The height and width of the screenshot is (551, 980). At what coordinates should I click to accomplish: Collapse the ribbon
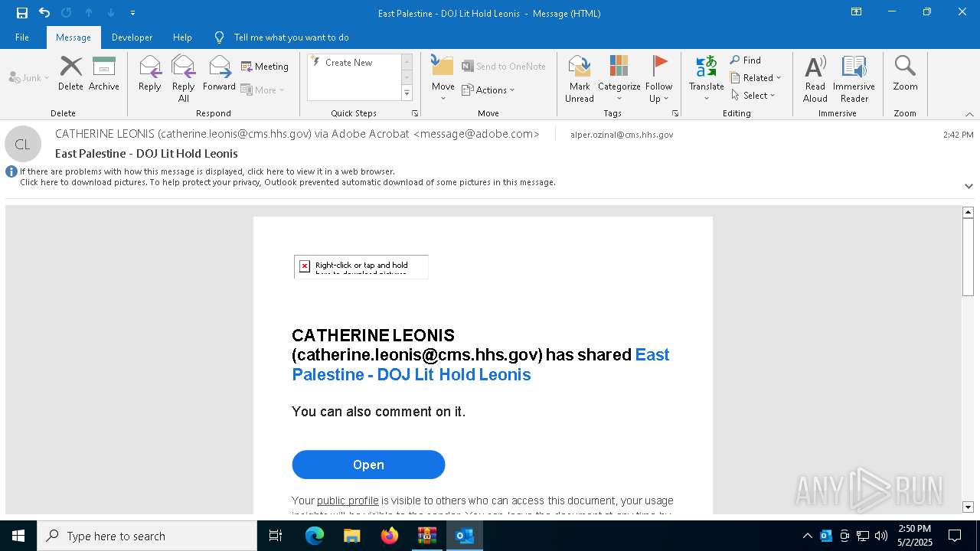click(969, 114)
